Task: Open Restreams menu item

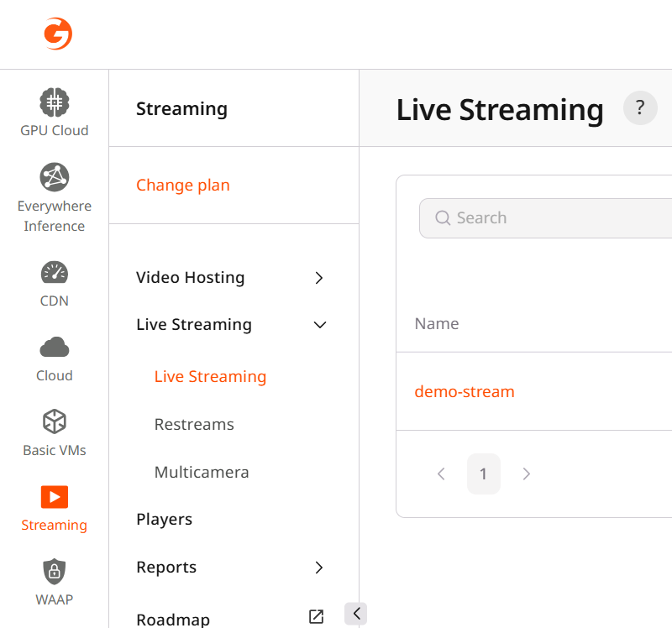Action: click(194, 425)
